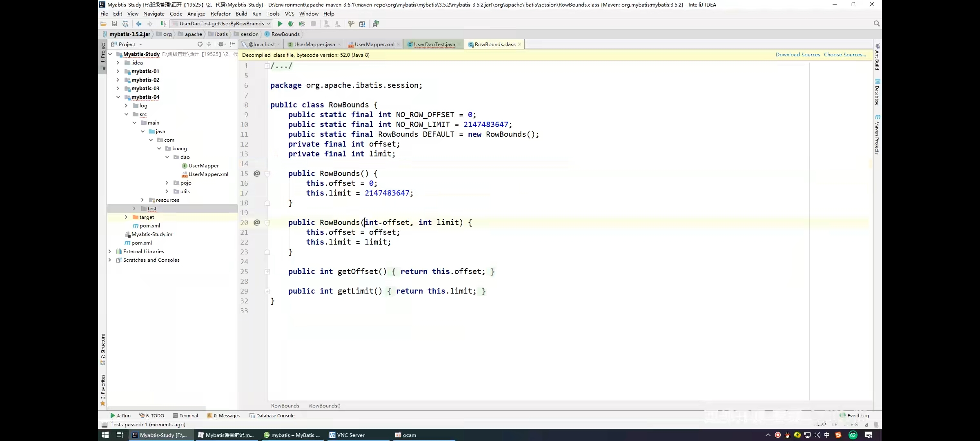
Task: Expand folded getOffset method on line 25
Action: coord(267,272)
